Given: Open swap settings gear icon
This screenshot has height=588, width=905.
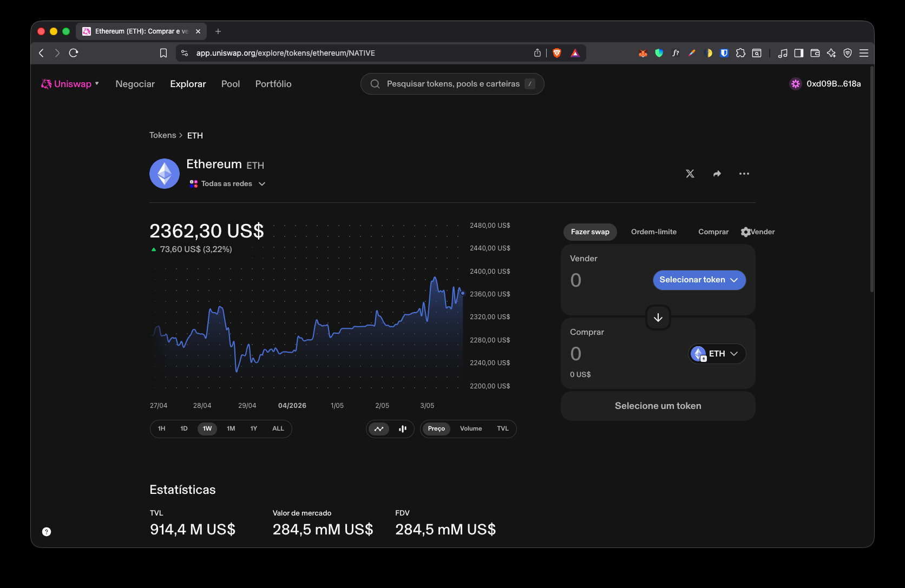Looking at the screenshot, I should [x=745, y=232].
